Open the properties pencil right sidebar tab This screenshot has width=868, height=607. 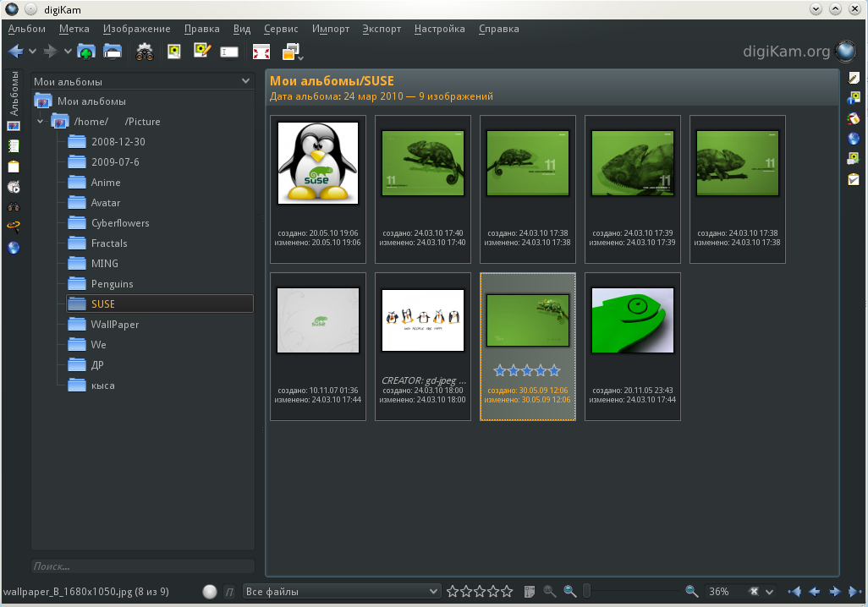pos(854,78)
